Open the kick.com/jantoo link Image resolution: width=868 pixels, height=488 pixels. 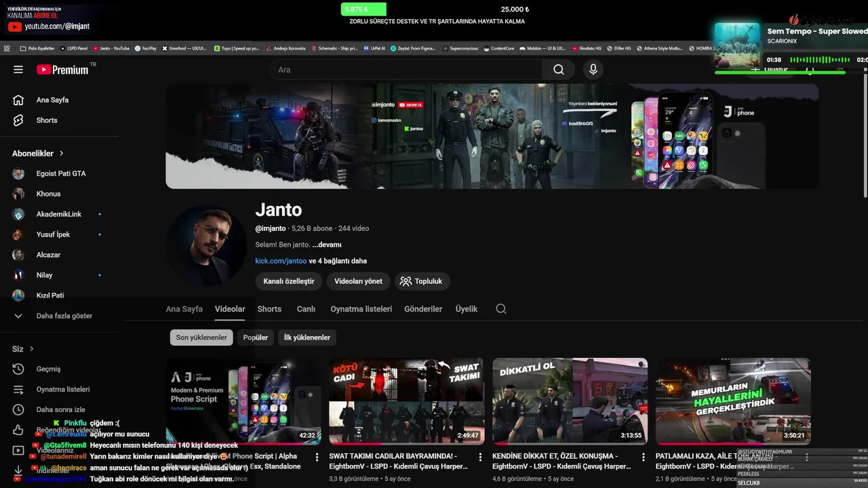coord(281,261)
